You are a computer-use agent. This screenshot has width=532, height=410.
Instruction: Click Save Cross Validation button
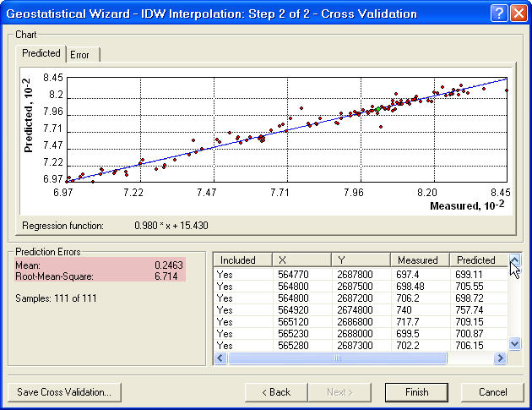tap(65, 392)
